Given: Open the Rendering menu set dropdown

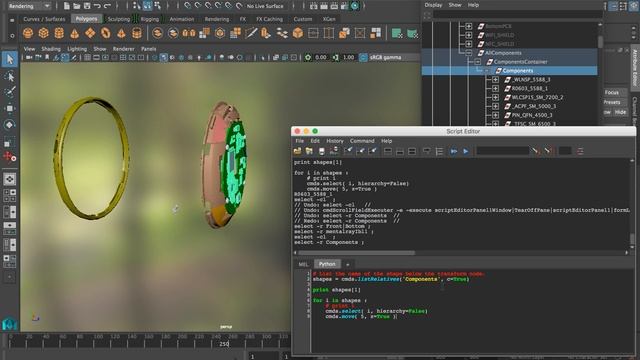Looking at the screenshot, I should click(29, 6).
